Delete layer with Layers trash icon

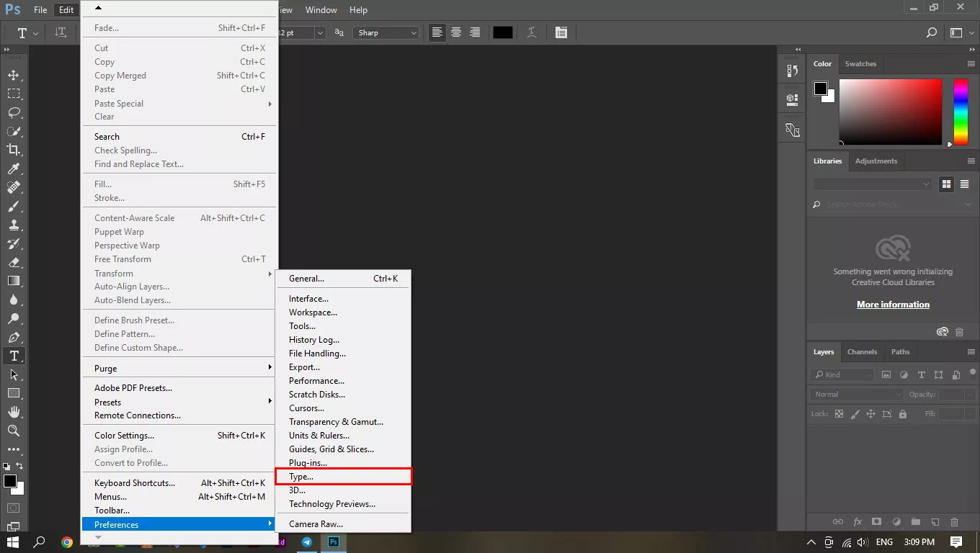(954, 522)
